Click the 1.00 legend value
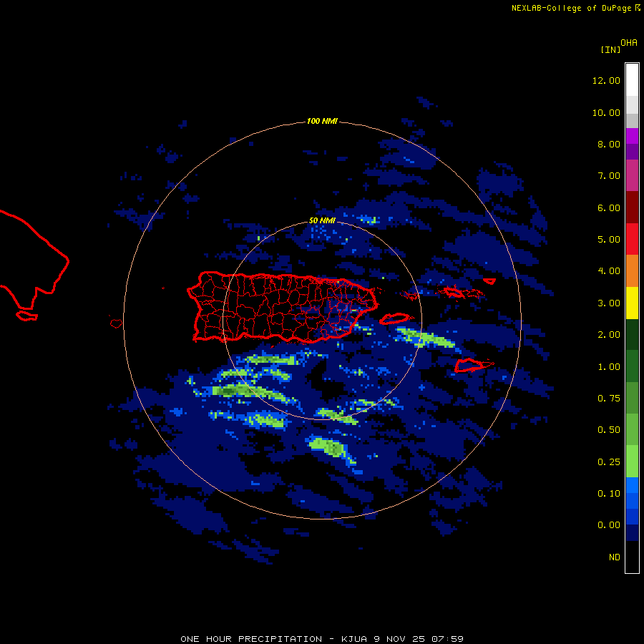 click(x=609, y=367)
